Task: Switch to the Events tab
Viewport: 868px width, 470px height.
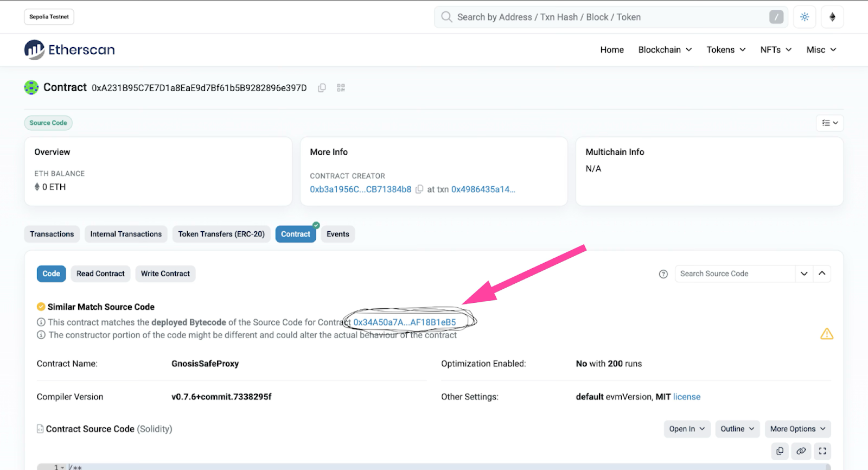Action: click(x=337, y=234)
